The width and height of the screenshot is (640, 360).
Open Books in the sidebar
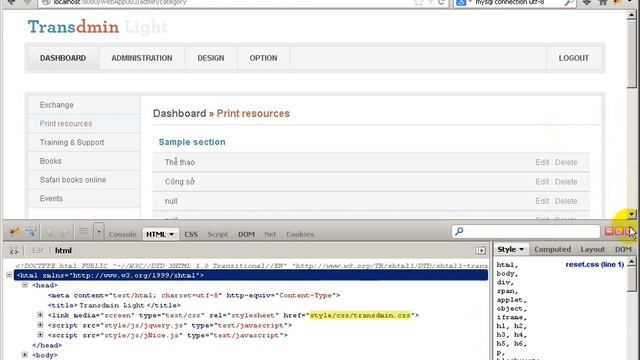(84, 161)
